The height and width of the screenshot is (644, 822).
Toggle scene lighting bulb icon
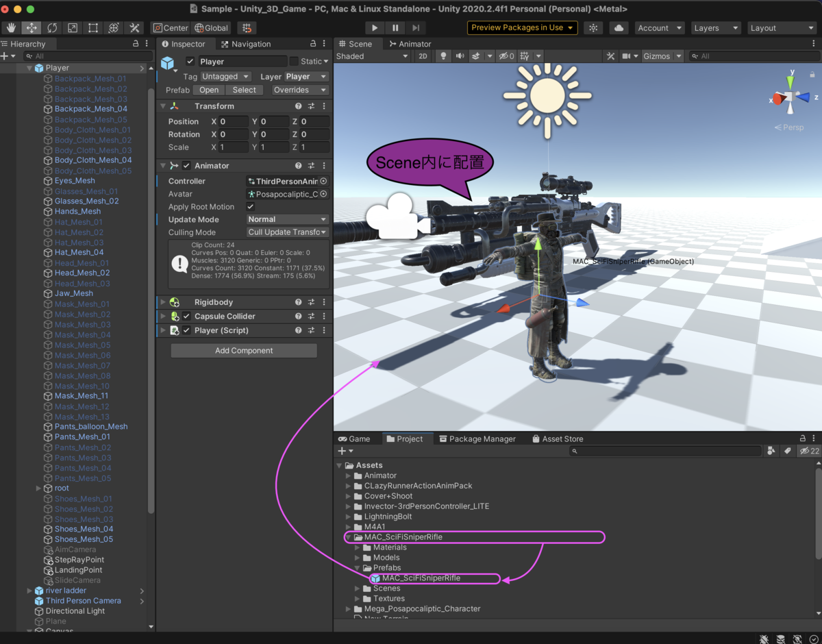(443, 56)
